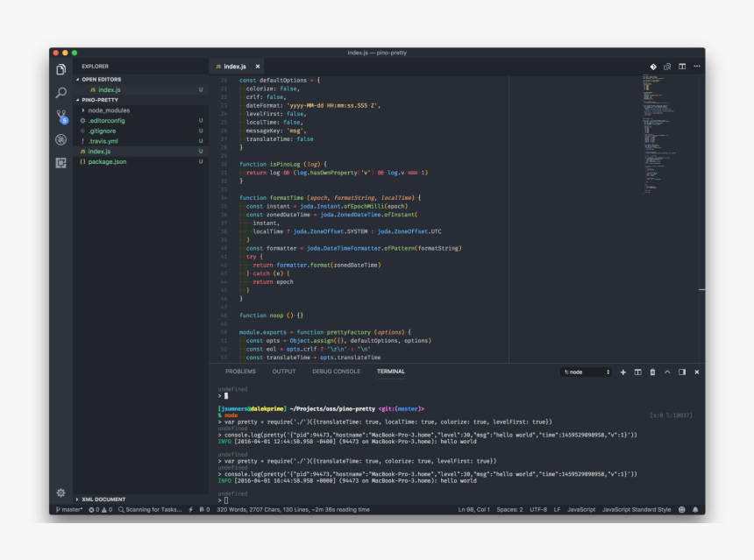Open the Debug view in activity bar
This screenshot has height=560, width=754.
(x=60, y=139)
